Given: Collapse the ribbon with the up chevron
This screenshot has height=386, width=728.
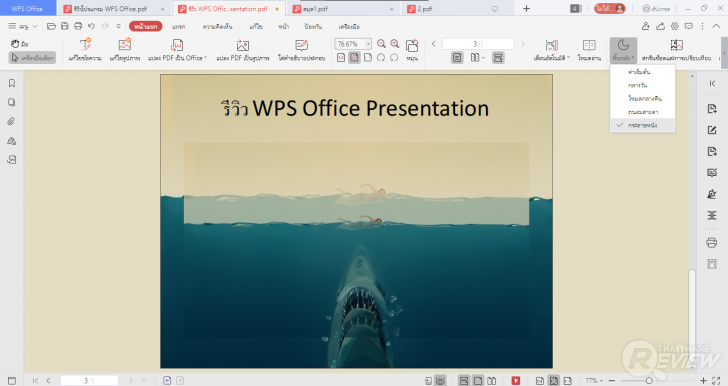Looking at the screenshot, I should point(716,26).
